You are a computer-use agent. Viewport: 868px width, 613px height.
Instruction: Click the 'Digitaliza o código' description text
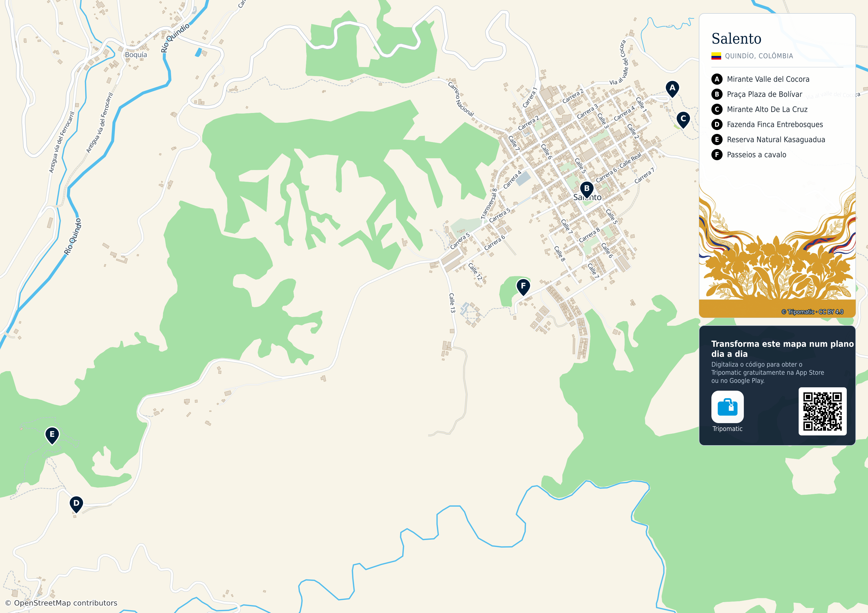[x=767, y=372]
